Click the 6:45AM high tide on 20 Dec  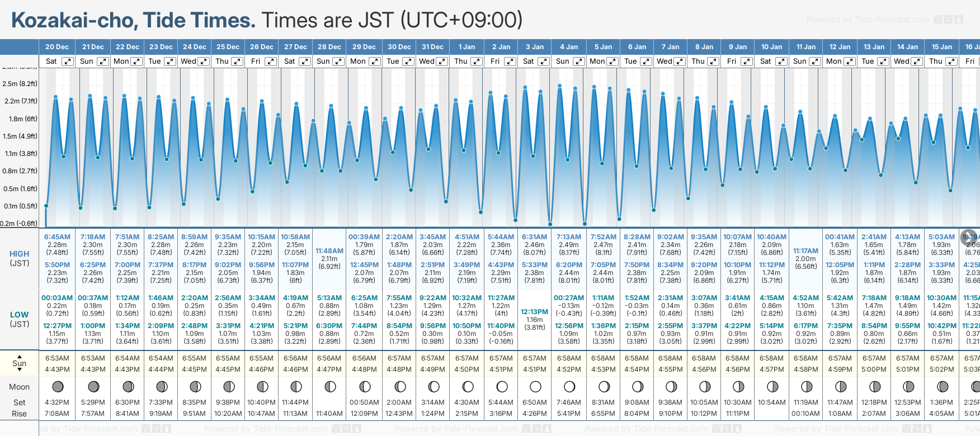click(x=57, y=237)
